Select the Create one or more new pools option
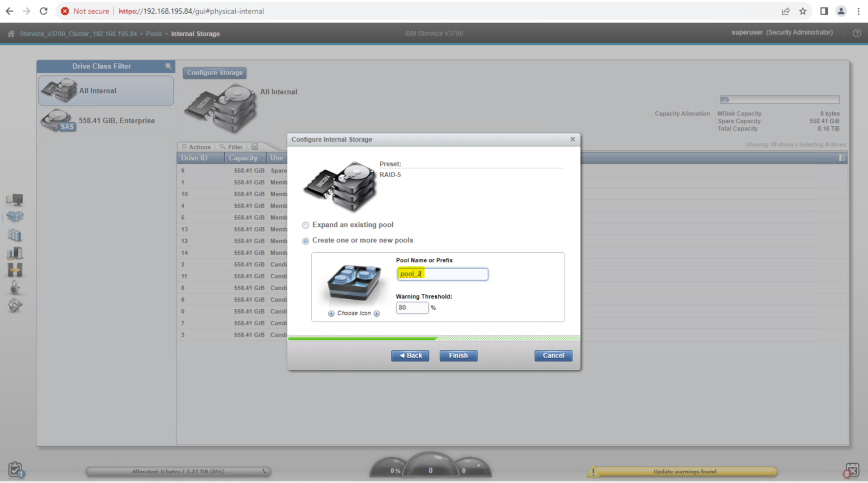The image size is (868, 483). click(305, 240)
